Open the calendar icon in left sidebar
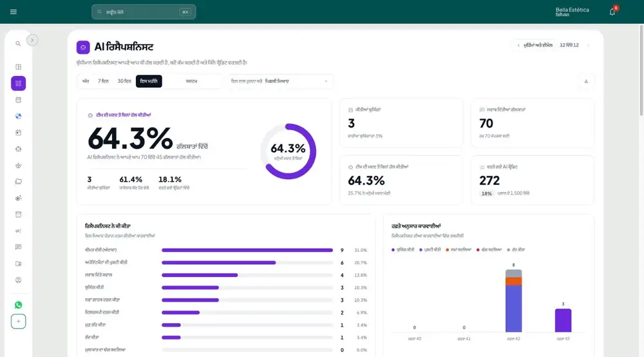The width and height of the screenshot is (644, 357). 18,100
